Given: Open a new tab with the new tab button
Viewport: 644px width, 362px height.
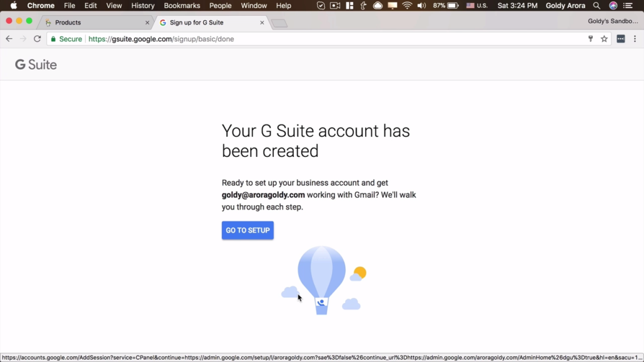Looking at the screenshot, I should click(x=279, y=23).
